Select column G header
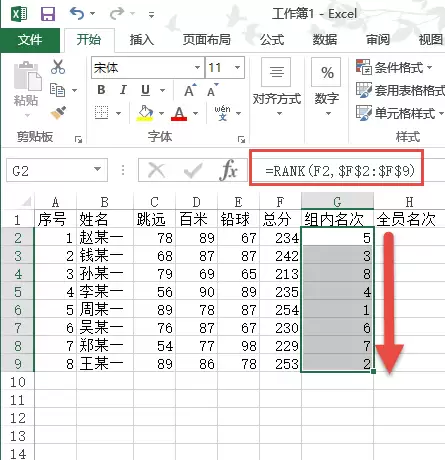445x460 pixels. [337, 201]
